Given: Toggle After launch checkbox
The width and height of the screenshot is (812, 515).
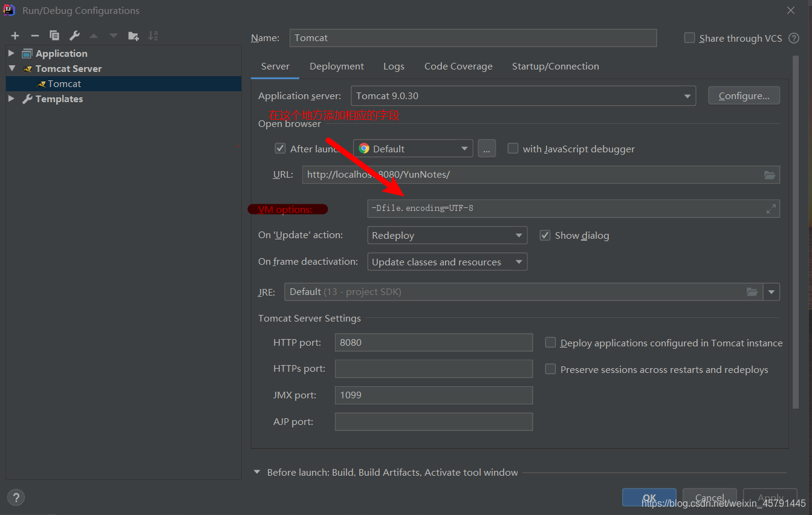Looking at the screenshot, I should 280,148.
